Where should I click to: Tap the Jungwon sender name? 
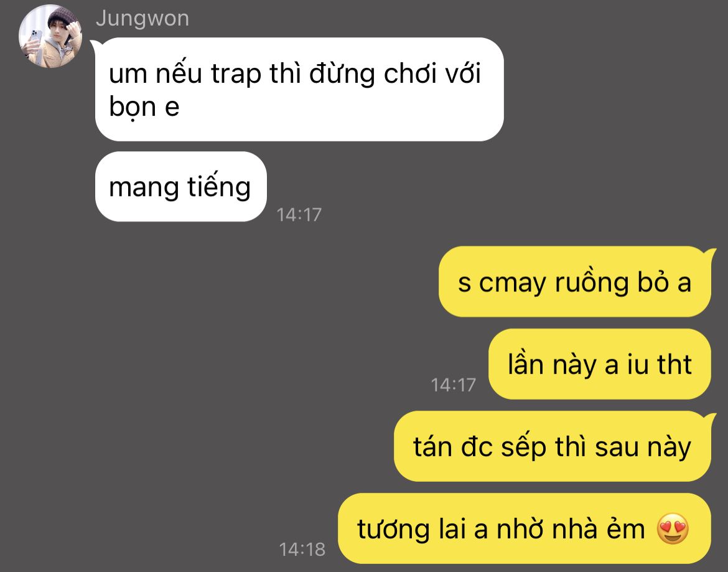(x=142, y=19)
